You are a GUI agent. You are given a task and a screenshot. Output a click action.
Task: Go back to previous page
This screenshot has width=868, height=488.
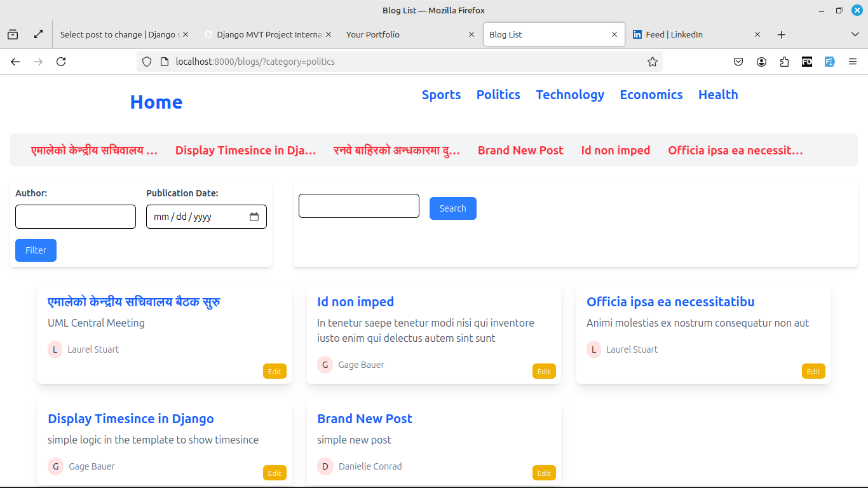(15, 62)
